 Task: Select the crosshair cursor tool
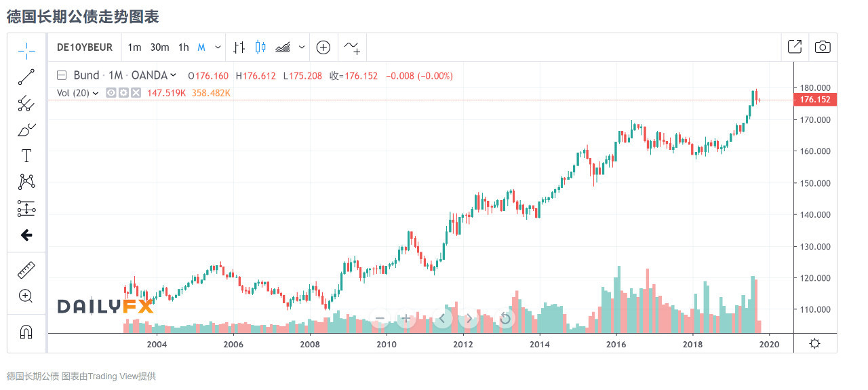[26, 50]
